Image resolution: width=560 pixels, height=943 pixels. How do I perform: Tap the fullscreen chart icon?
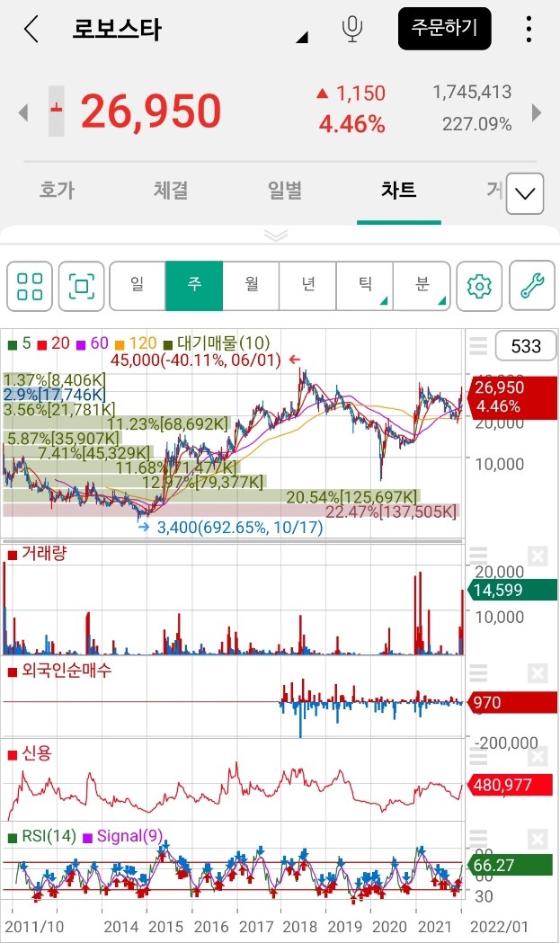(82, 286)
